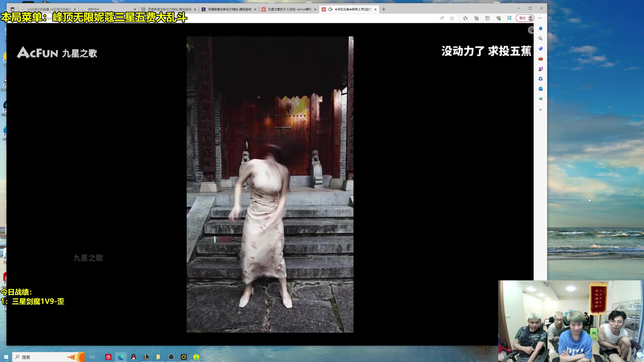Viewport: 644px width, 362px height.
Task: Open QQ Music from taskbar
Action: click(x=196, y=357)
